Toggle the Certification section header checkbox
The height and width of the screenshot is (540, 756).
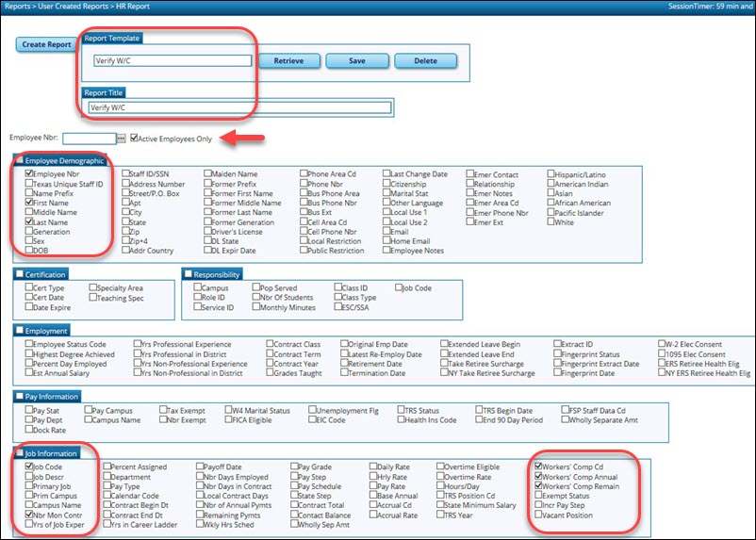point(21,274)
